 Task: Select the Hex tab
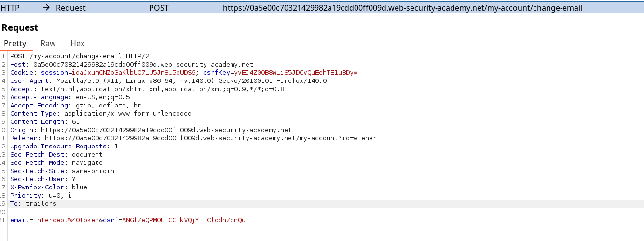point(77,43)
